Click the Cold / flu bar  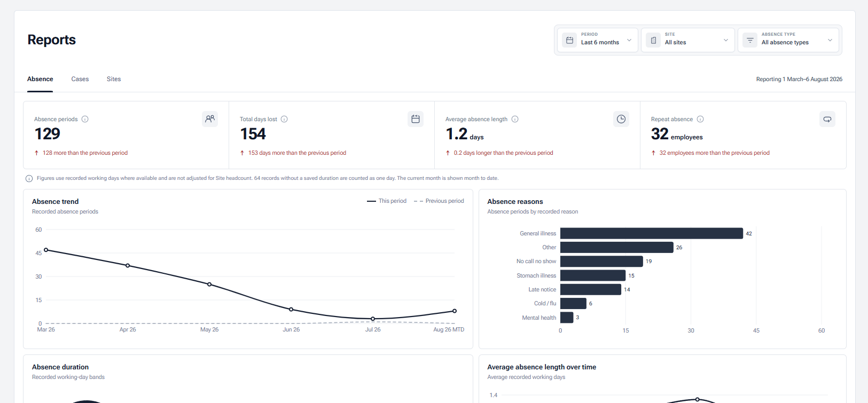point(573,303)
